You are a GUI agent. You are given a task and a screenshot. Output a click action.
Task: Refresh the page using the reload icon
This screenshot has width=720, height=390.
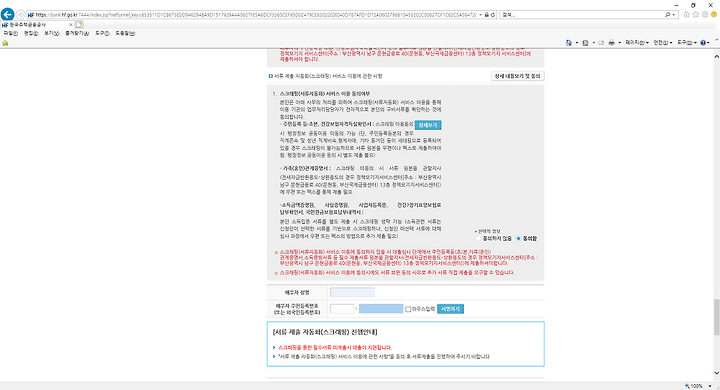click(x=493, y=15)
